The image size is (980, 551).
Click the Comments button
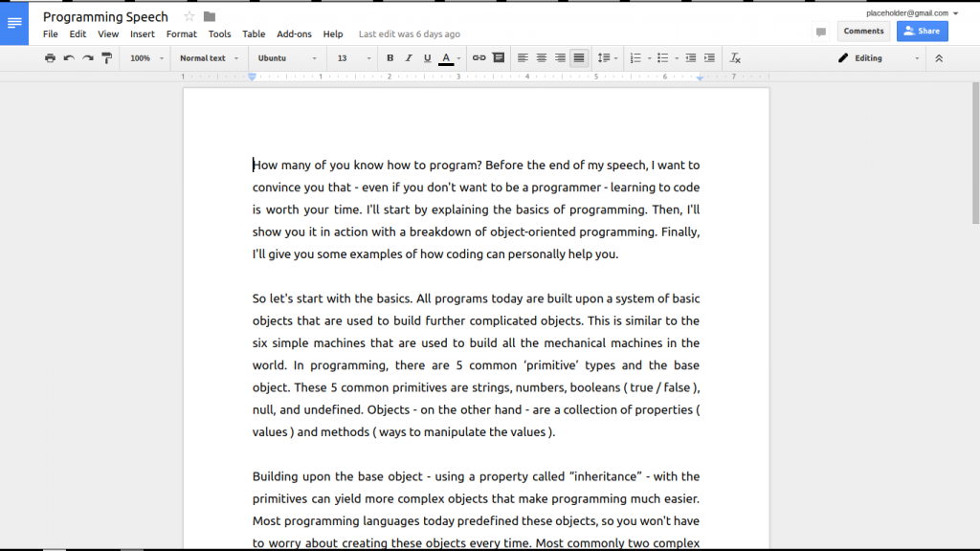864,32
